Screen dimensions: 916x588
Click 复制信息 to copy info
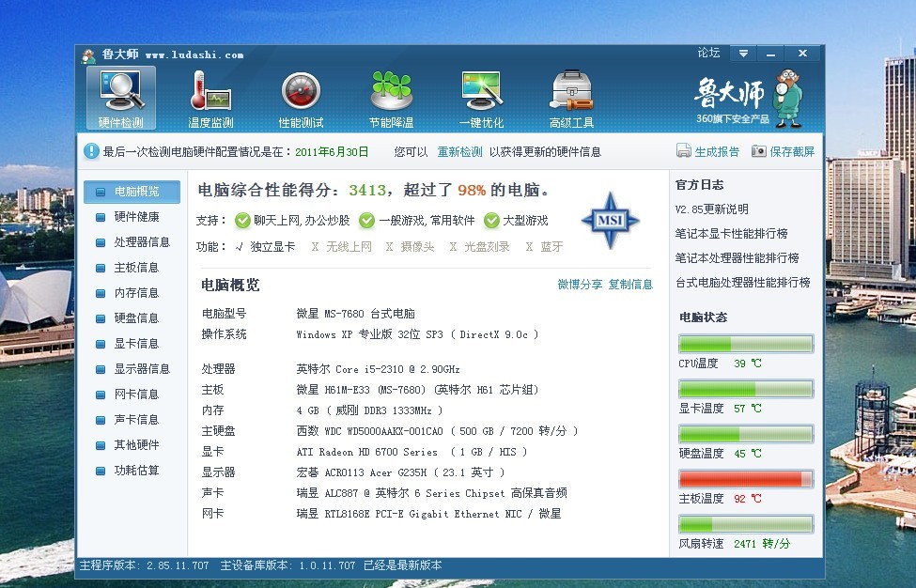click(630, 285)
